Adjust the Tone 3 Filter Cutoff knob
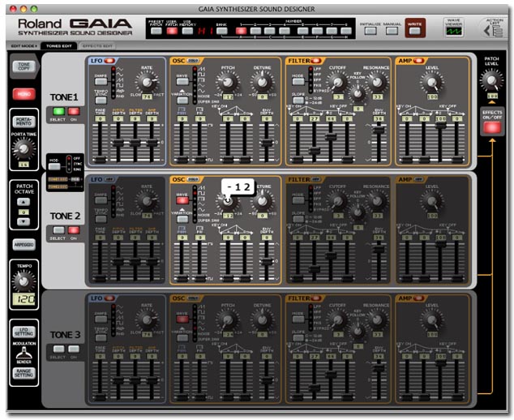The width and height of the screenshot is (514, 420). tap(337, 319)
